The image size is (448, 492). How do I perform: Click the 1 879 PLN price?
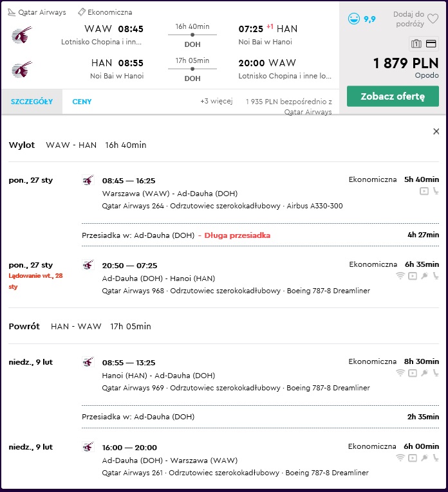click(x=406, y=63)
